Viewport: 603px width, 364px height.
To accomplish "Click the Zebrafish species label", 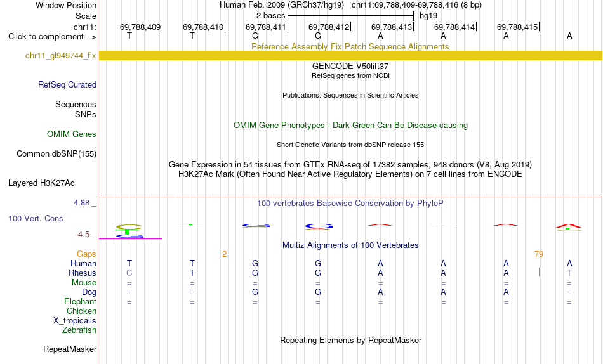I will click(79, 330).
